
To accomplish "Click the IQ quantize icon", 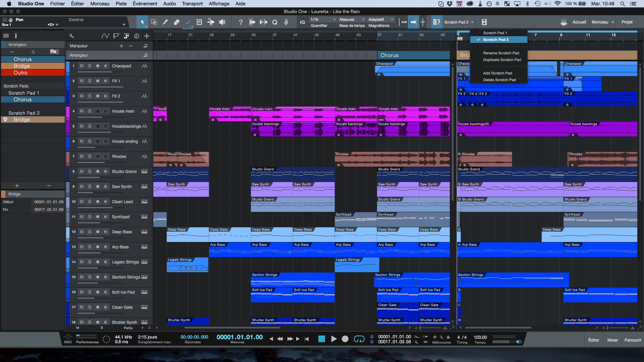I will 302,22.
